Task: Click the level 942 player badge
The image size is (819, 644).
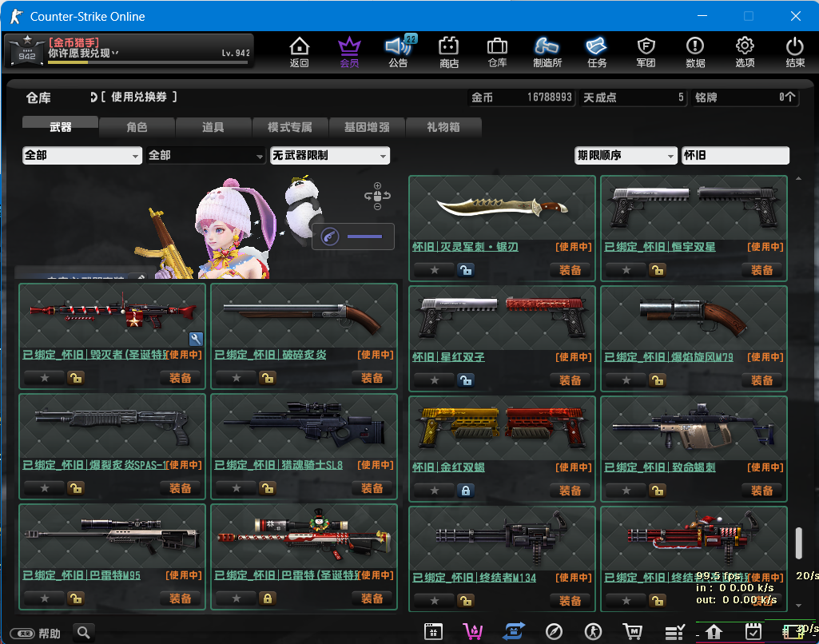Action: coord(26,50)
